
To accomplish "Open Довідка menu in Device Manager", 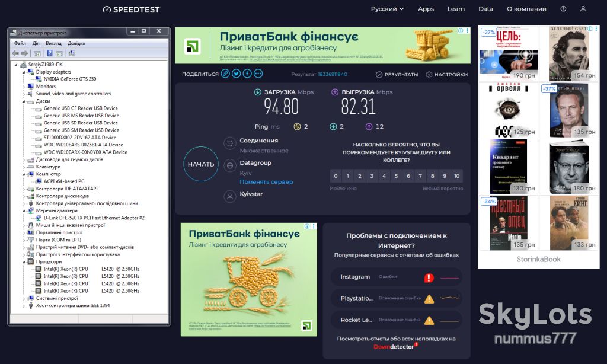I will tap(76, 43).
